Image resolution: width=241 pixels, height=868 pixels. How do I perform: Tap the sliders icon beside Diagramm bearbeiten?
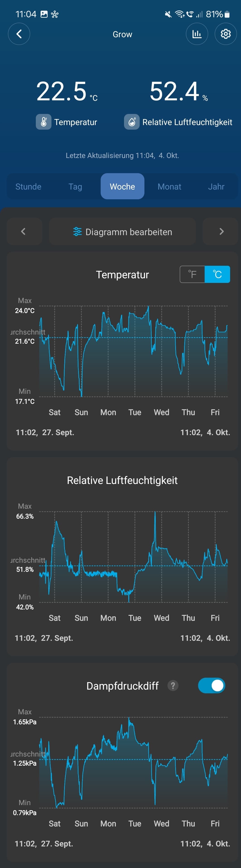[77, 232]
